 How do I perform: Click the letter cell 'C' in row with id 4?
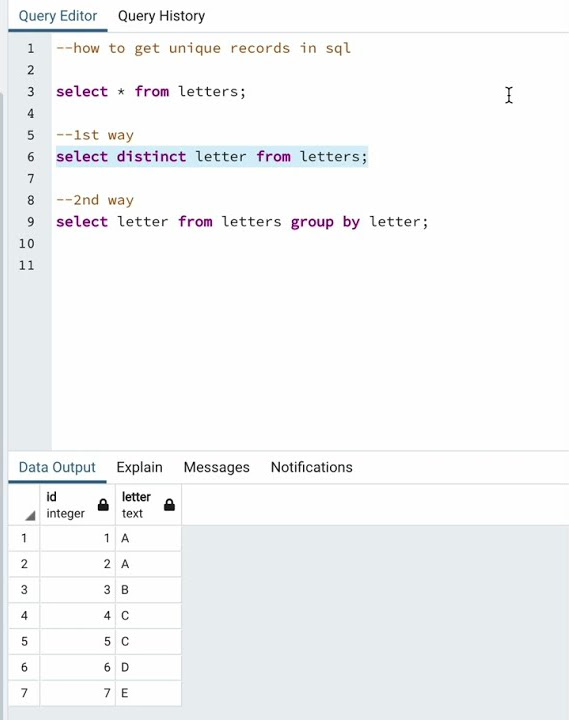148,615
